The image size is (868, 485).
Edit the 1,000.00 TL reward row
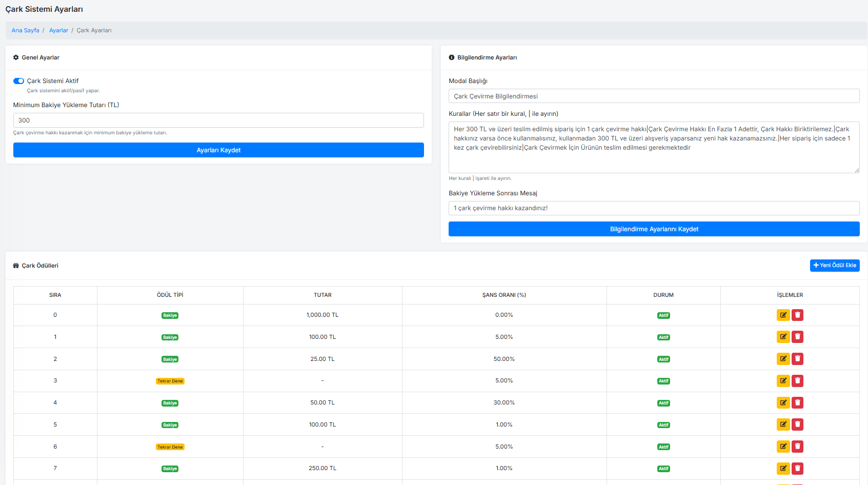(783, 315)
